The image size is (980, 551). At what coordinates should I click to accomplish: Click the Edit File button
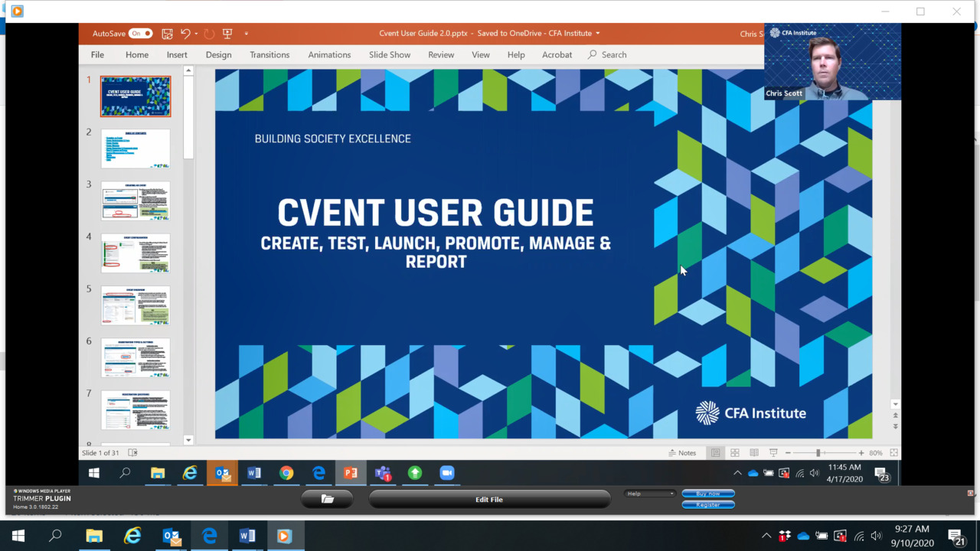click(x=489, y=499)
